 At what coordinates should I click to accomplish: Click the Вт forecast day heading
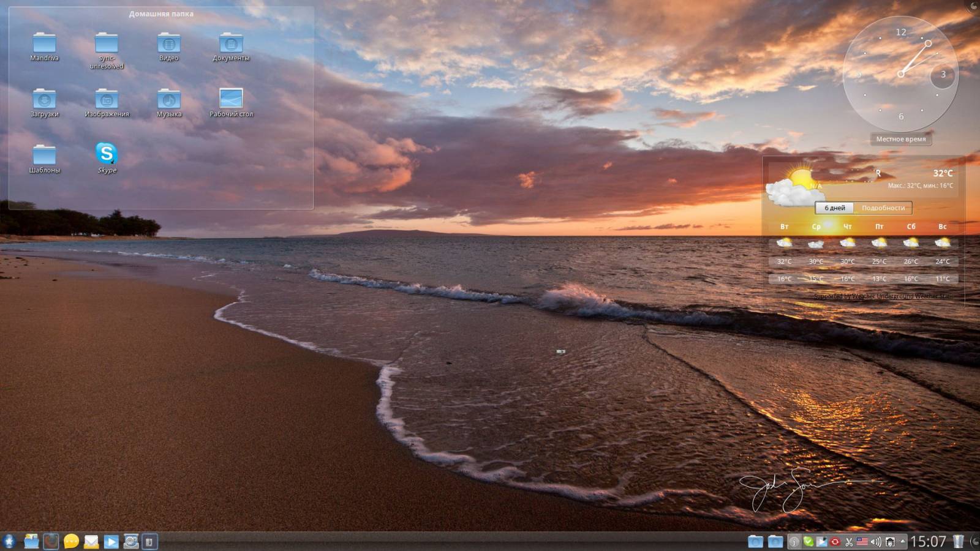pos(785,227)
